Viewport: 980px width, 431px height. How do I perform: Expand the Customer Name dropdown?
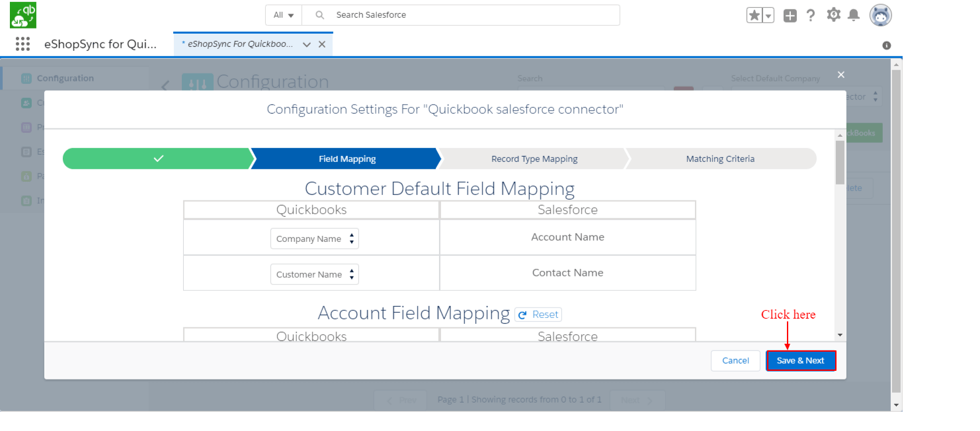315,274
